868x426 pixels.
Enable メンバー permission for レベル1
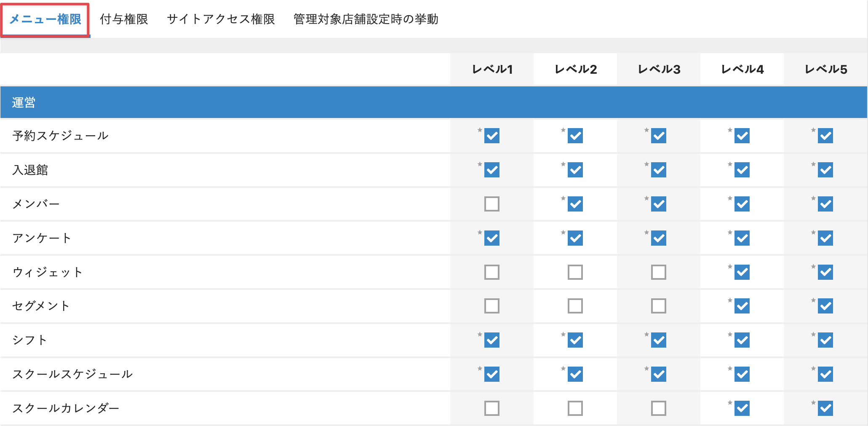[x=491, y=204]
